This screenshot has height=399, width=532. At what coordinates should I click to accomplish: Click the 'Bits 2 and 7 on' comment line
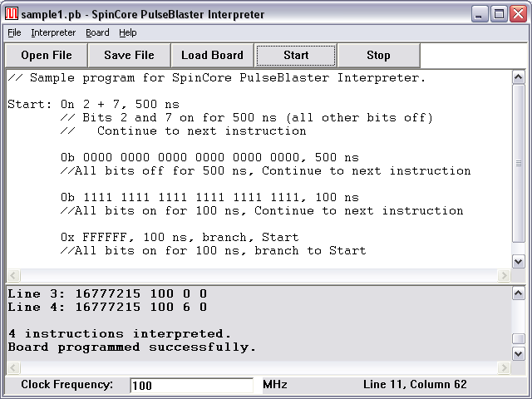247,118
